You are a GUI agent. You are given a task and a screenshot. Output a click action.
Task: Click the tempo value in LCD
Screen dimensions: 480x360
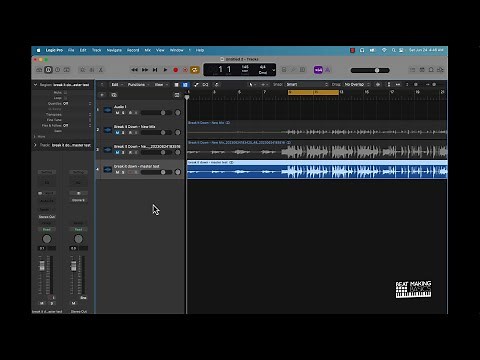click(x=245, y=67)
